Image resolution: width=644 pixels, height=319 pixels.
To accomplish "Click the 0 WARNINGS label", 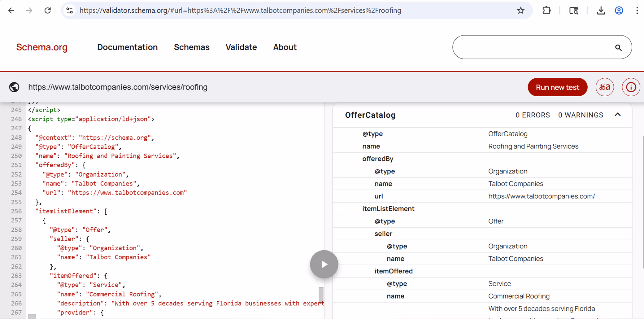I will pos(581,115).
